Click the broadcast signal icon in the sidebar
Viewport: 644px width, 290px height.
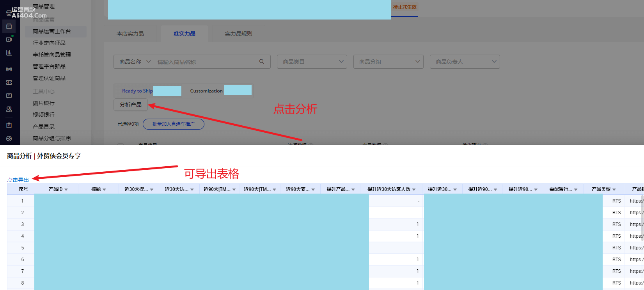[9, 69]
